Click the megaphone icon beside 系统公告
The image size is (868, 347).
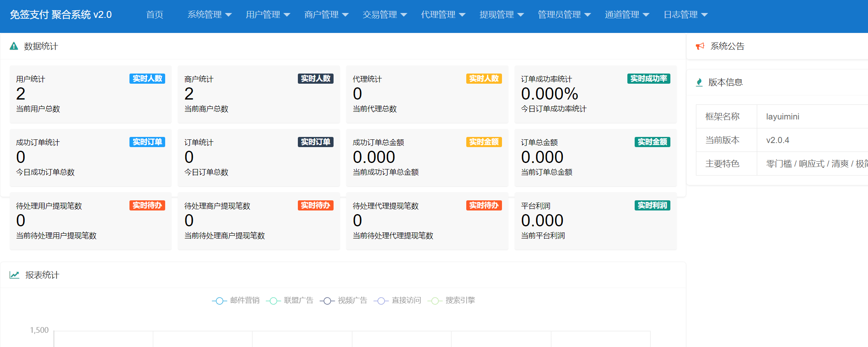(x=700, y=46)
